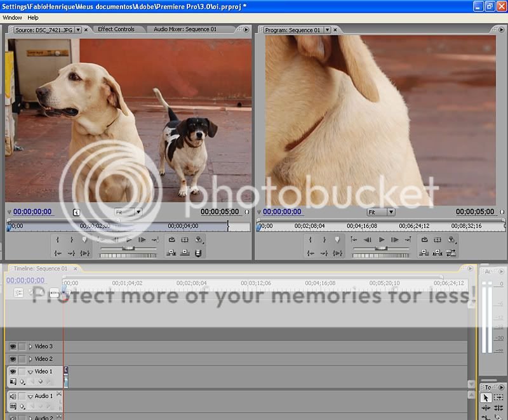Viewport: 508px width, 420px height.
Task: Open the Fit zoom dropdown in Program monitor
Action: (381, 212)
